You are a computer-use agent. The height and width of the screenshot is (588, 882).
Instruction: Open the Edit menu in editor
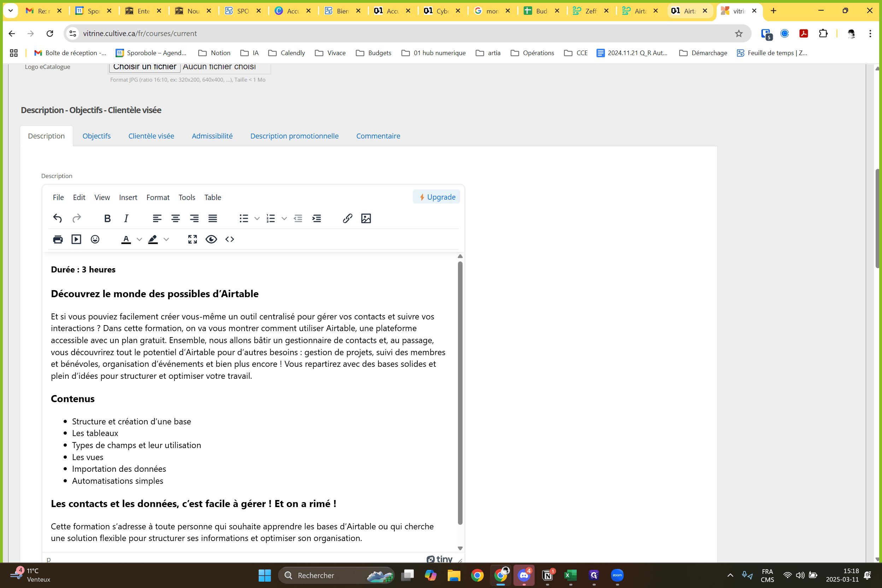[x=79, y=197]
